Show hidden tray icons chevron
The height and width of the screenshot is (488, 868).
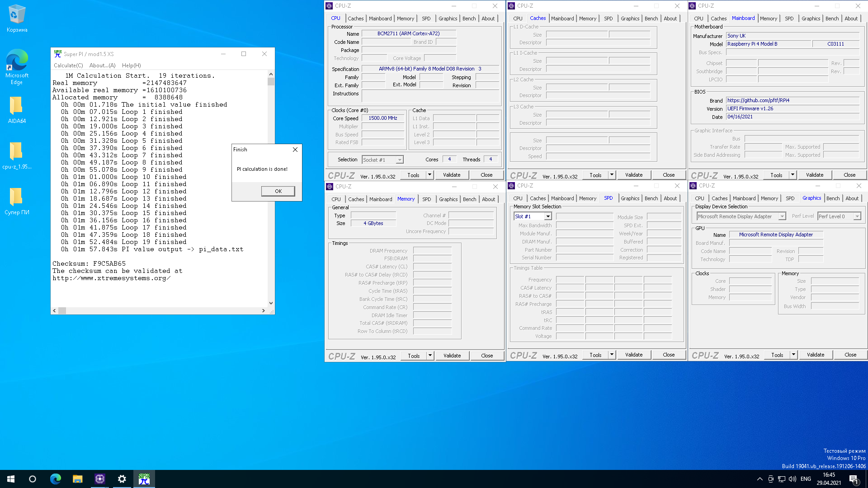point(759,479)
